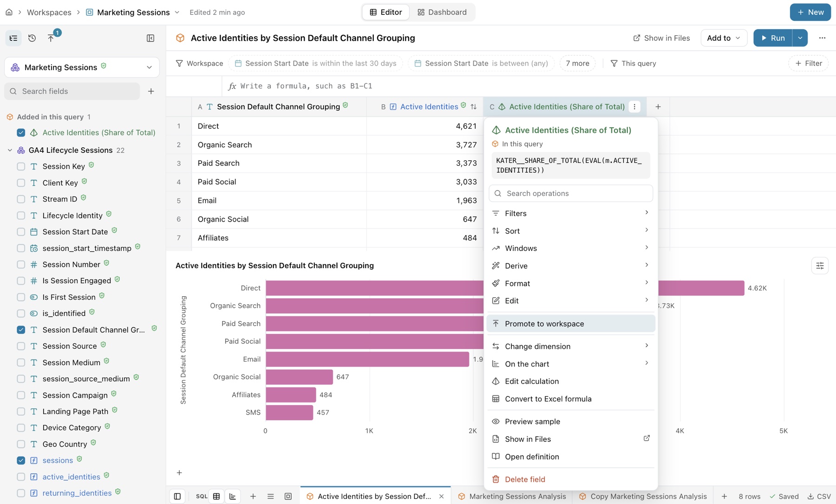Switch to table view icon in bottom bar

tap(216, 496)
